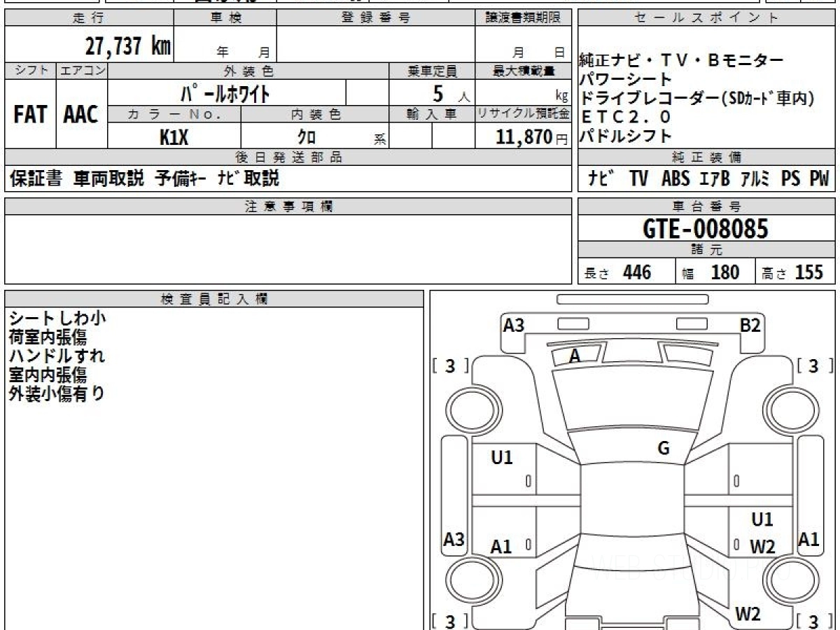Image resolution: width=840 pixels, height=630 pixels.
Task: Select the 27,737 km mileage value
Action: 128,46
